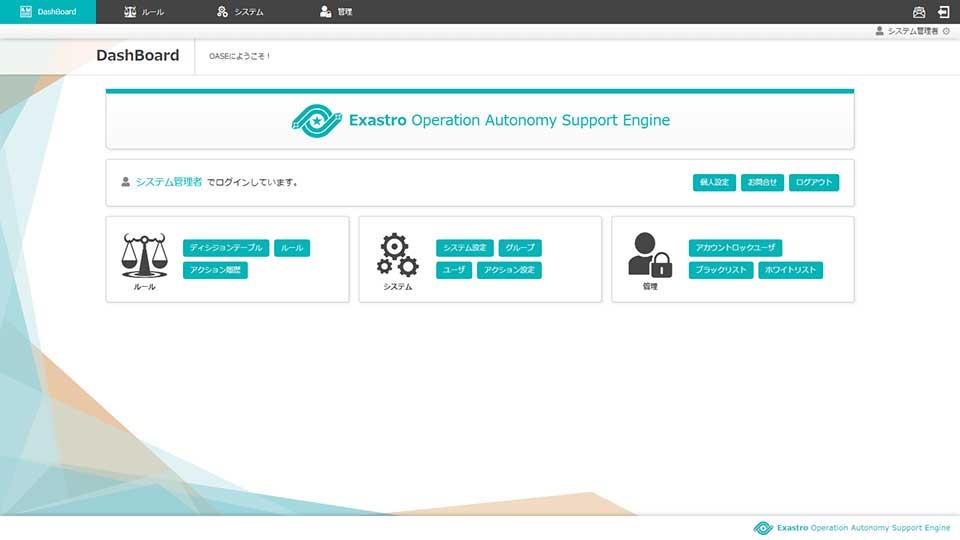Click the mail envelope icon in top bar
960x540 pixels.
919,12
